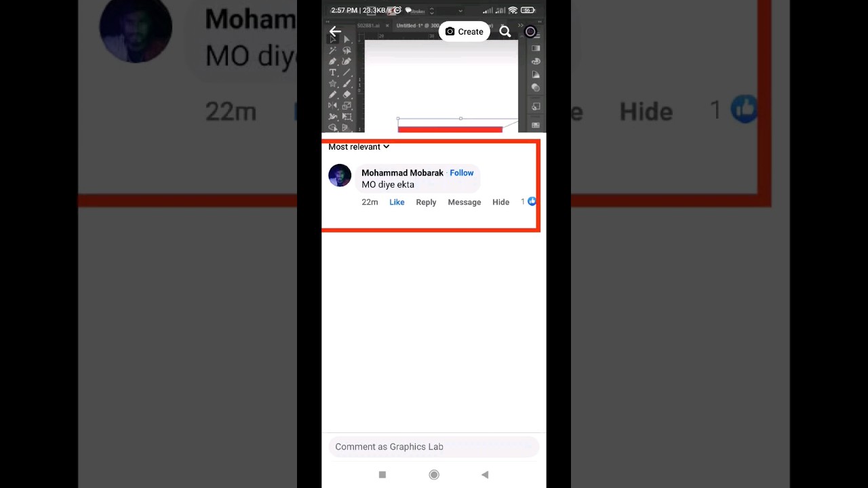The height and width of the screenshot is (488, 868).
Task: Tap the Create camera button
Action: tap(465, 31)
